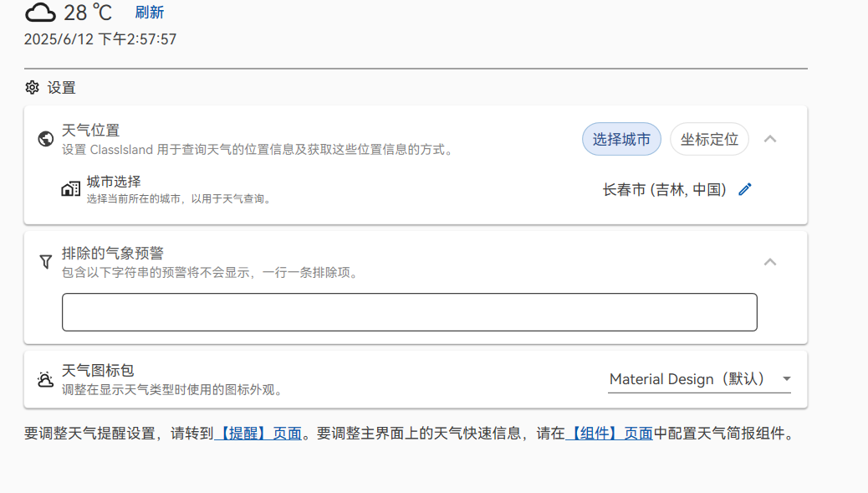Click the 长春市 (吉林, 中国) text
This screenshot has height=493, width=868.
(664, 189)
